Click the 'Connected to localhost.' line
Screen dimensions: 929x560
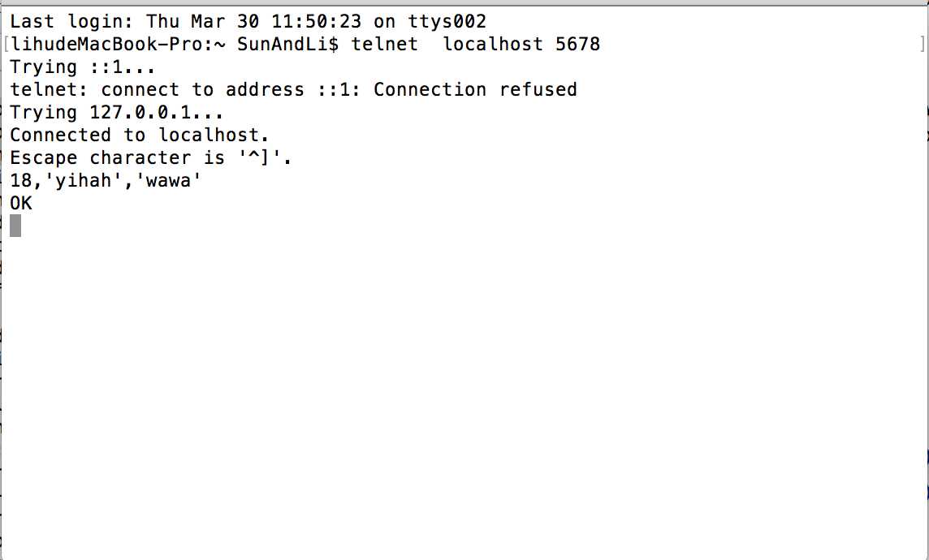(x=140, y=136)
